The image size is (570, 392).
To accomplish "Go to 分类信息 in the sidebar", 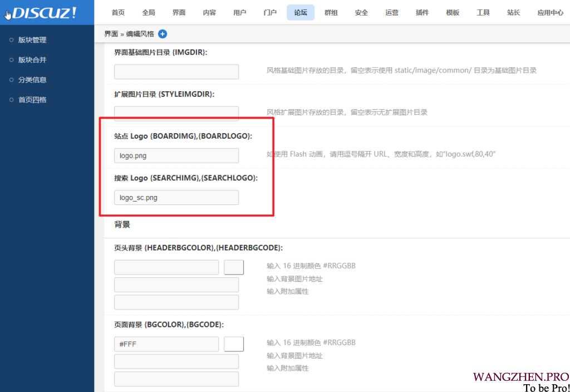I will 32,80.
